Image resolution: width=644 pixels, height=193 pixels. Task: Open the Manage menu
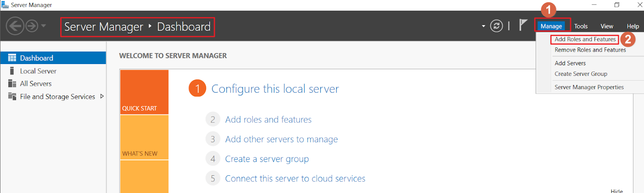(x=551, y=26)
